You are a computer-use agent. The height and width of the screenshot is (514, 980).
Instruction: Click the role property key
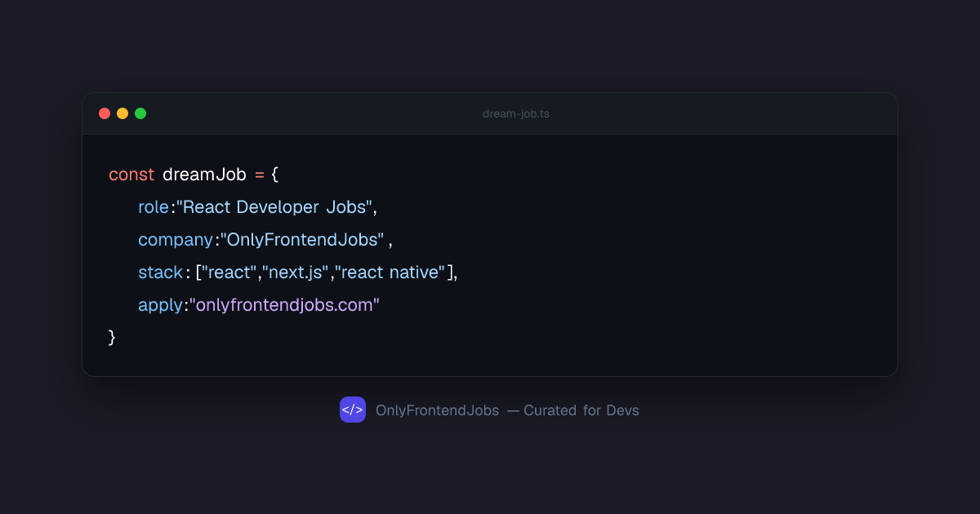[x=154, y=207]
